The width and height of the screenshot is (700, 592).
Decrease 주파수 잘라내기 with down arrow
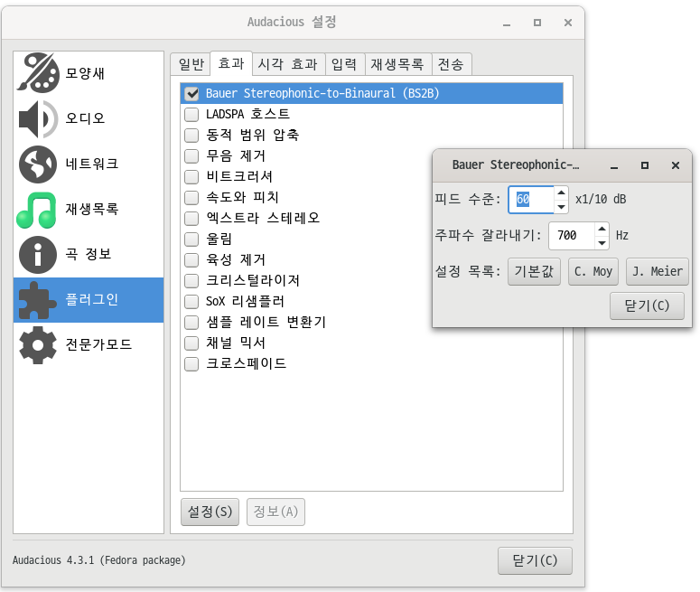[x=602, y=242]
